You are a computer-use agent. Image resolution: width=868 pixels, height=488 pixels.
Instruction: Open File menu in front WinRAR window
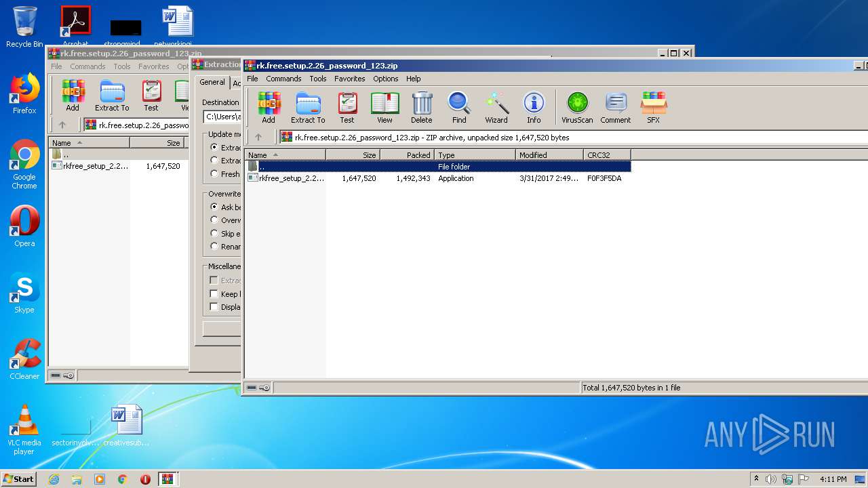point(252,79)
